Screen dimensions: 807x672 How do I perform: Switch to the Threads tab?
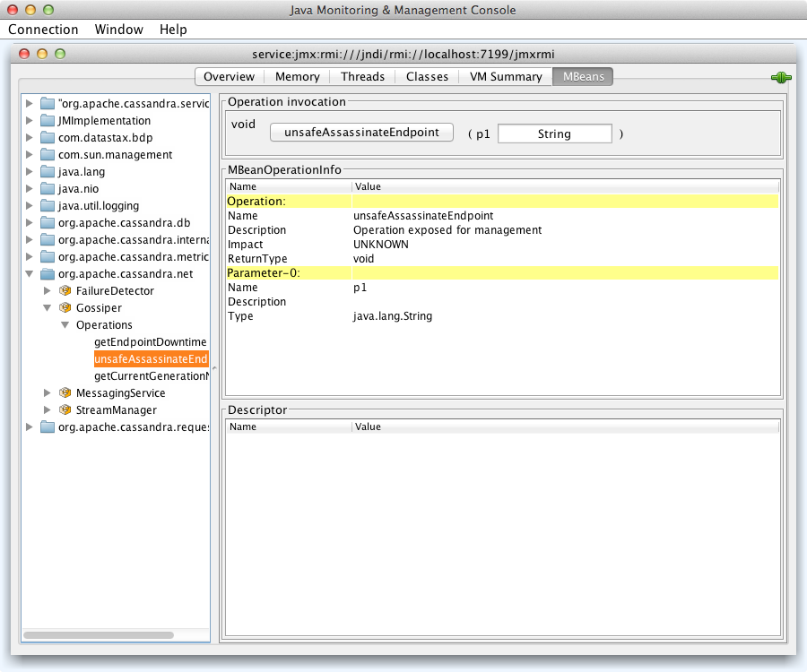pos(362,77)
